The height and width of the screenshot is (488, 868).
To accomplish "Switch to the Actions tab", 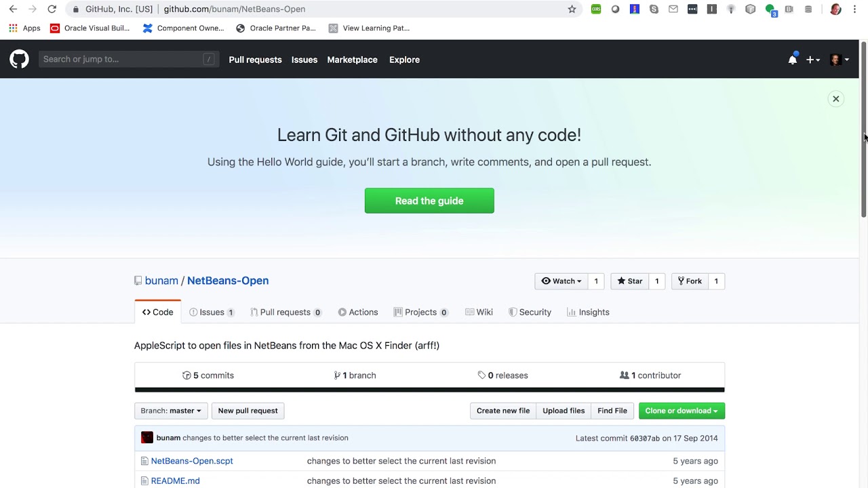I will tap(358, 312).
